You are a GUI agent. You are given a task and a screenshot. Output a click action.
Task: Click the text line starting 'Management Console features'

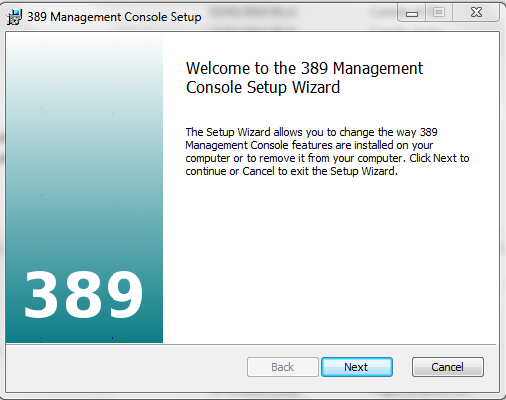[x=309, y=145]
